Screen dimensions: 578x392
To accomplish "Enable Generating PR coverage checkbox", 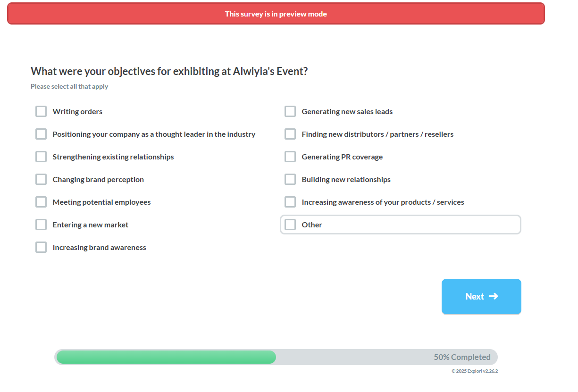I will (x=290, y=157).
